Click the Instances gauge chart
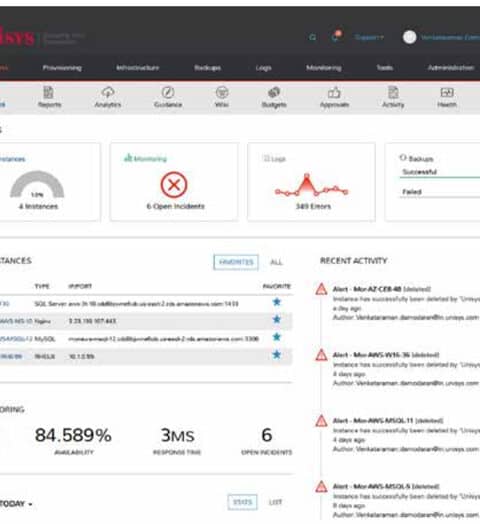480x524 pixels. [x=37, y=184]
